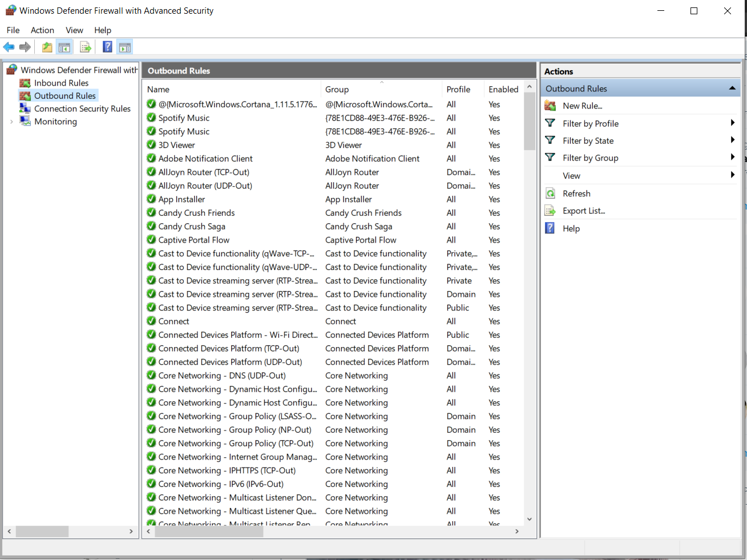
Task: Click green check icon for Candy Crush Saga
Action: click(x=151, y=226)
